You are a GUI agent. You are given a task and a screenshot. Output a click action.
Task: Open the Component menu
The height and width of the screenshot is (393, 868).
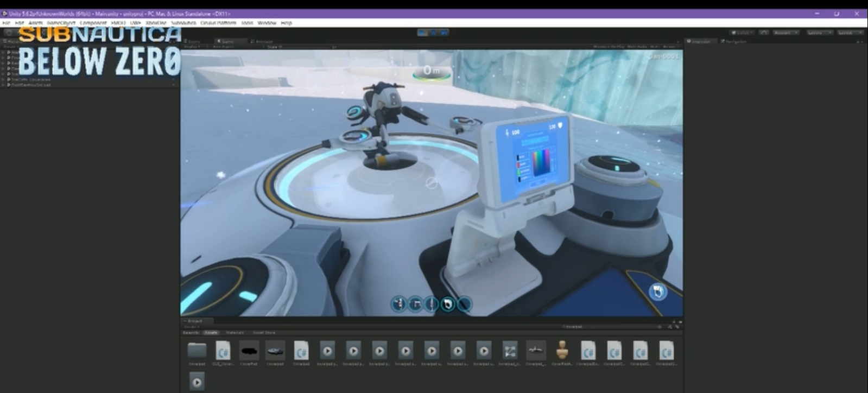93,23
